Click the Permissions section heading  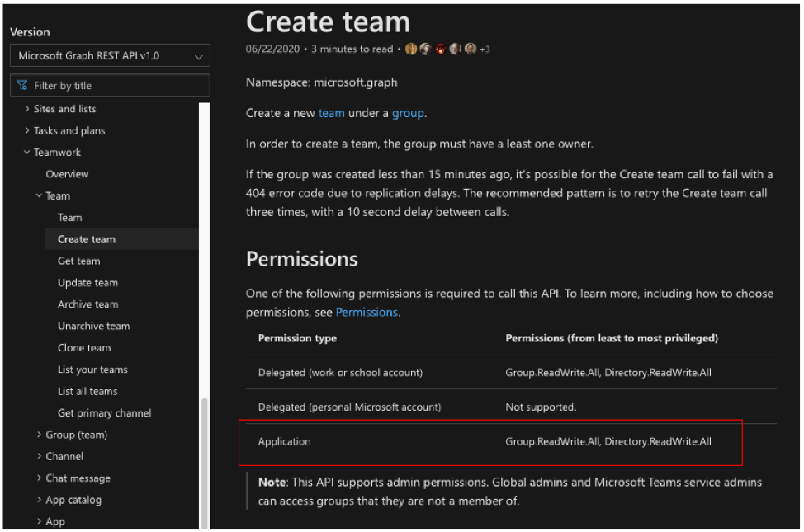[302, 259]
